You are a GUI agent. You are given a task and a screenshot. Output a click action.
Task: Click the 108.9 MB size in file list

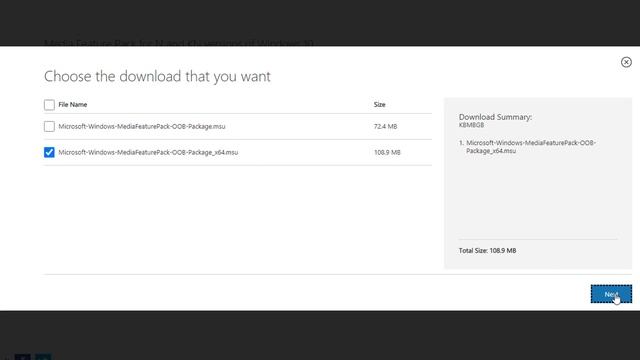[x=387, y=152]
